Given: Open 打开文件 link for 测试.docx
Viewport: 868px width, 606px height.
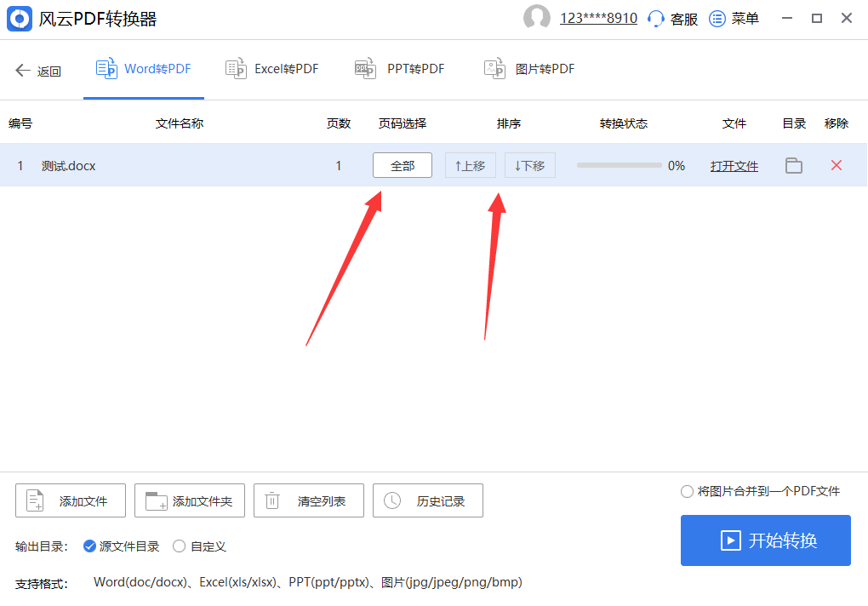Looking at the screenshot, I should [734, 165].
